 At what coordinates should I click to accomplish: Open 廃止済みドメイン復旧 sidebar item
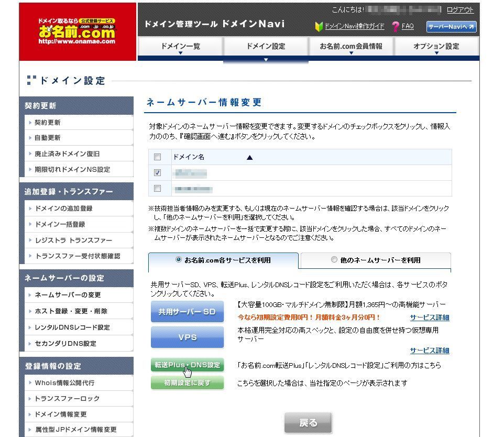[x=79, y=154]
